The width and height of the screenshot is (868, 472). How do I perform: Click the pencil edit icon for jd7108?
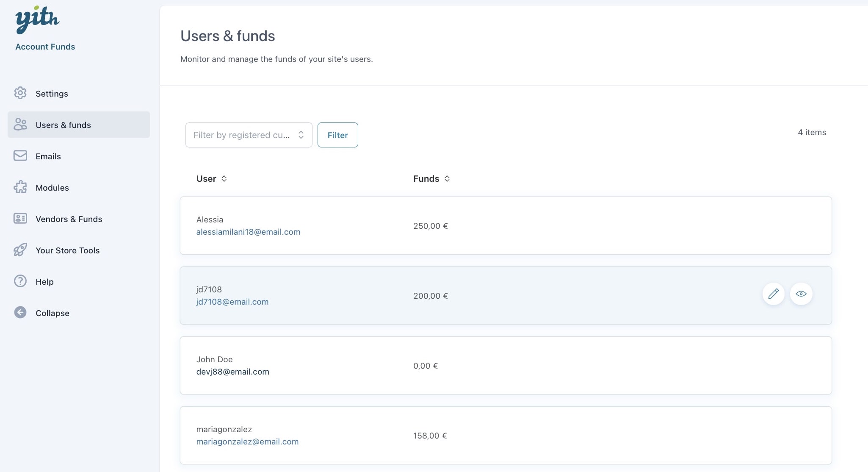point(773,294)
